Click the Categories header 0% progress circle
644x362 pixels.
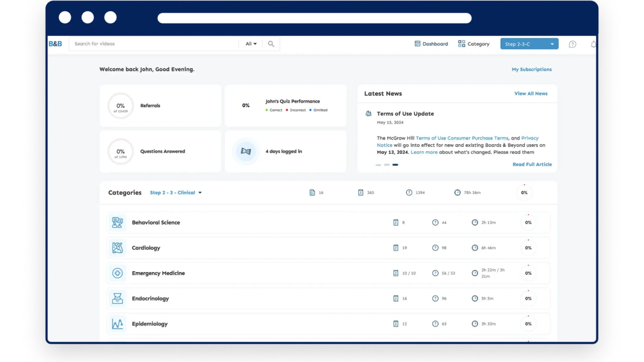tap(524, 193)
